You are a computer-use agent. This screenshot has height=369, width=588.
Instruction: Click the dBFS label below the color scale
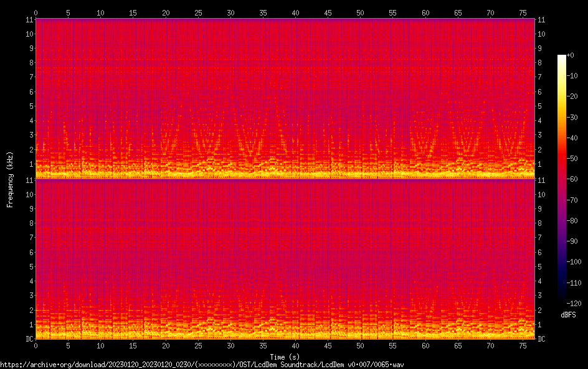568,315
